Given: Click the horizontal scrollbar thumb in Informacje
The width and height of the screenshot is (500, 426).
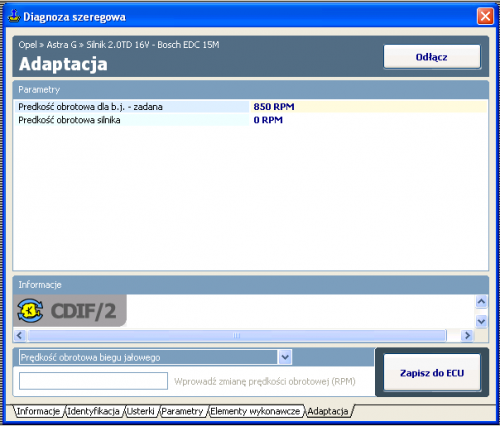Looking at the screenshot, I should point(237,335).
